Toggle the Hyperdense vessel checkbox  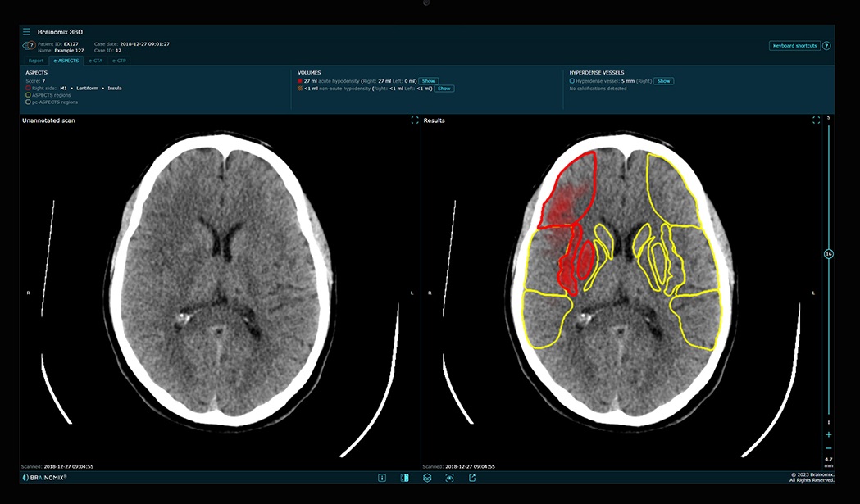(571, 80)
